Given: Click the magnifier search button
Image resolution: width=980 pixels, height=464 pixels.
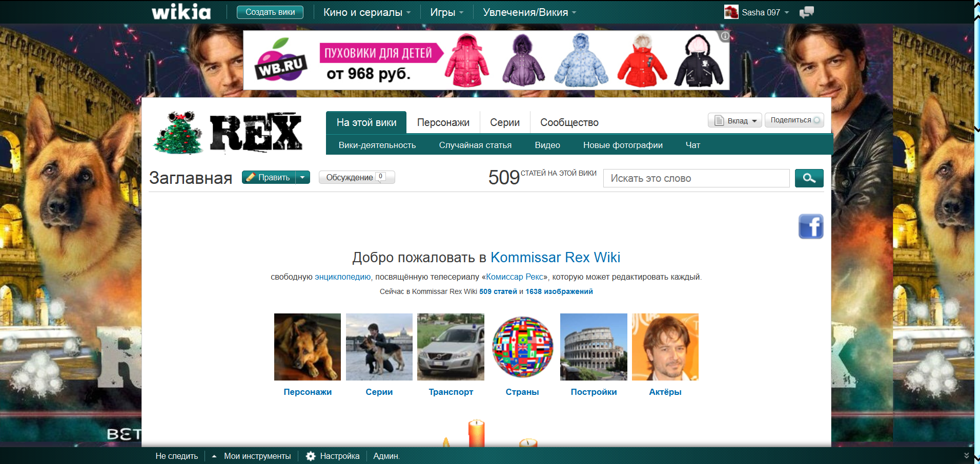Looking at the screenshot, I should tap(809, 178).
